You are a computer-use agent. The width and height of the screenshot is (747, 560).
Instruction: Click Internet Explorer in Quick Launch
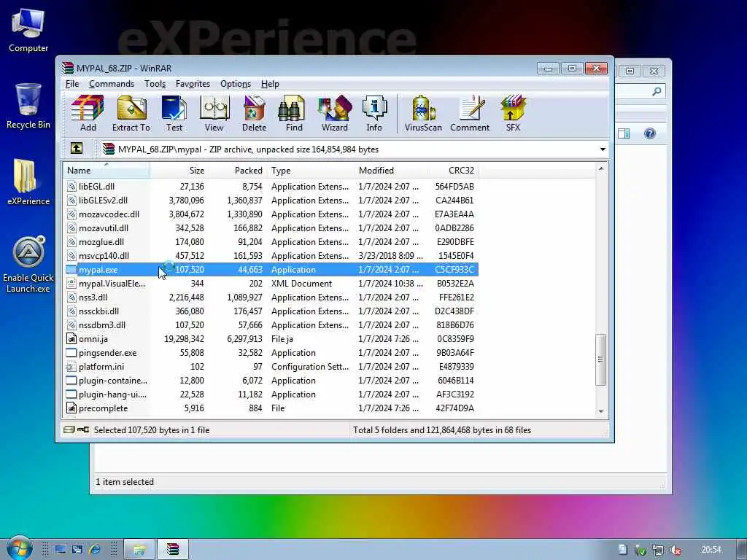pyautogui.click(x=95, y=550)
